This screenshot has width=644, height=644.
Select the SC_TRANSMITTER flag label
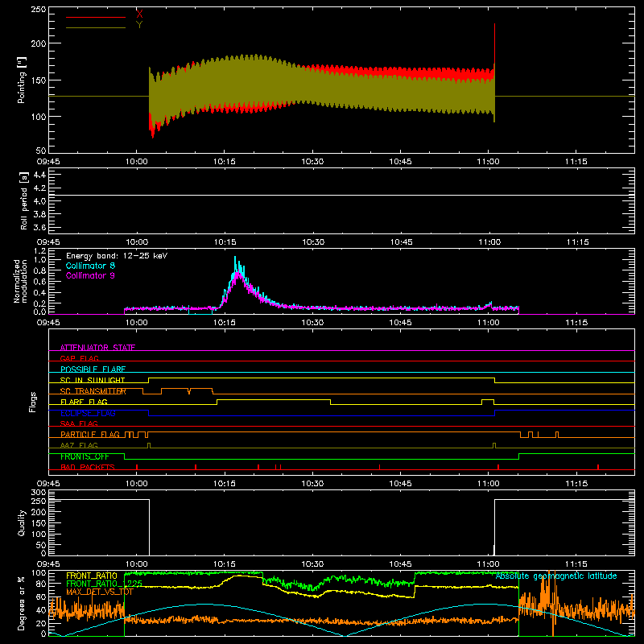point(93,391)
